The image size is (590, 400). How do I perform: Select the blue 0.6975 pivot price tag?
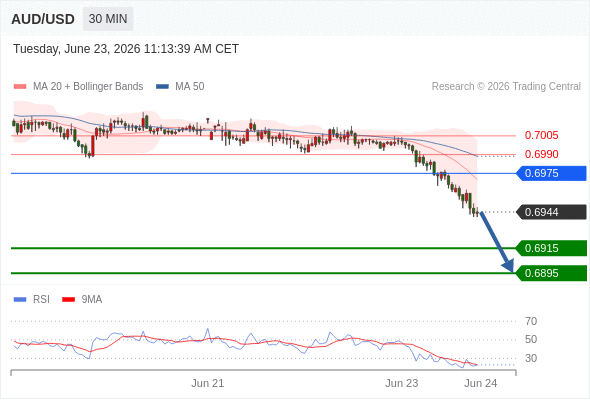pyautogui.click(x=551, y=173)
